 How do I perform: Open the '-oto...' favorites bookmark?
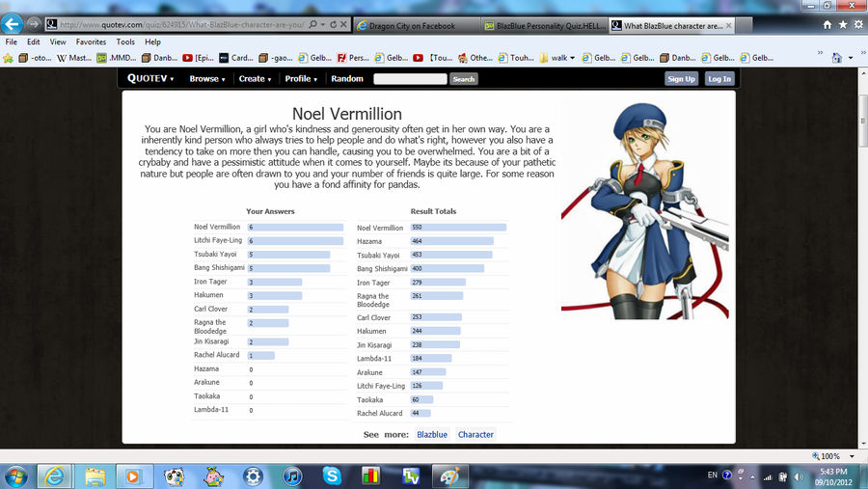coord(35,58)
